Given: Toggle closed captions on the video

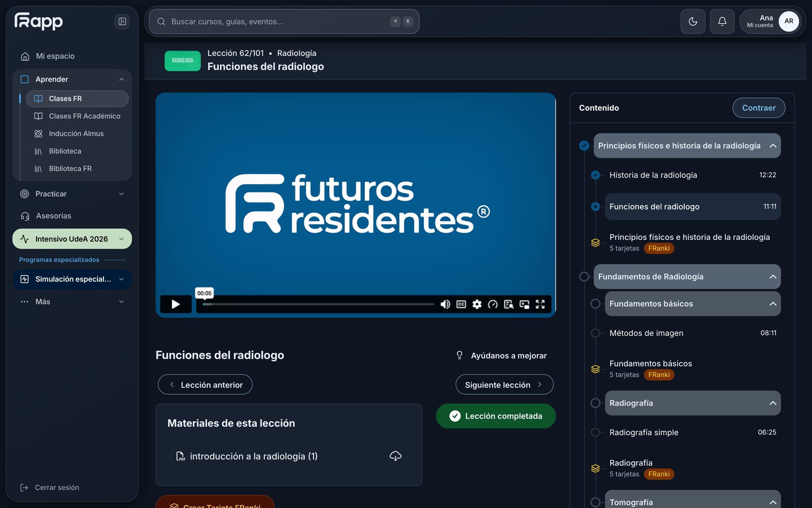Looking at the screenshot, I should [461, 304].
